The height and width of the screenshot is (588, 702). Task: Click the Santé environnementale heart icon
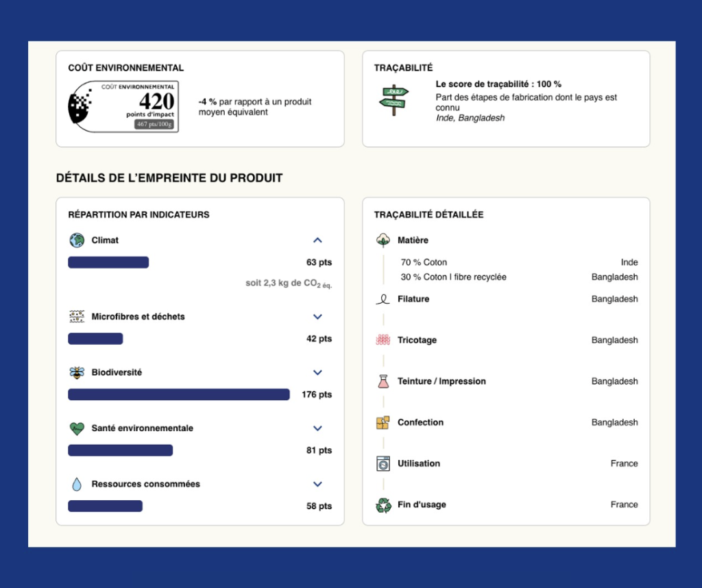tap(77, 429)
